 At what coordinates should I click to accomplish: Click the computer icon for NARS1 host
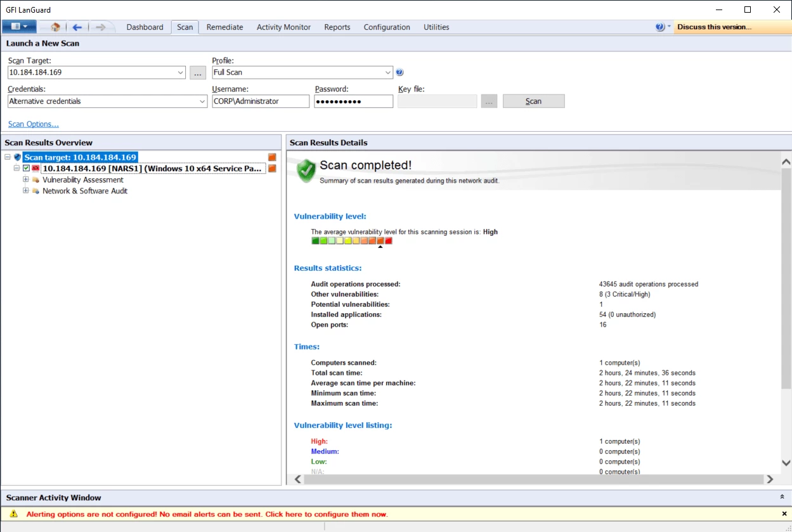pyautogui.click(x=36, y=168)
